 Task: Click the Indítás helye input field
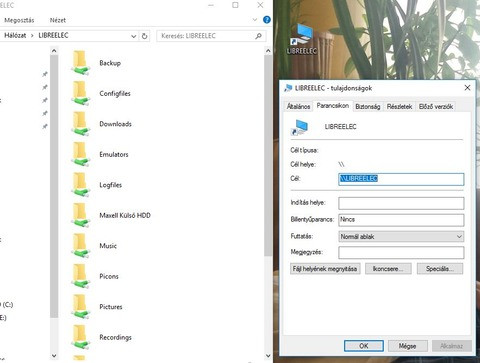[x=401, y=203]
